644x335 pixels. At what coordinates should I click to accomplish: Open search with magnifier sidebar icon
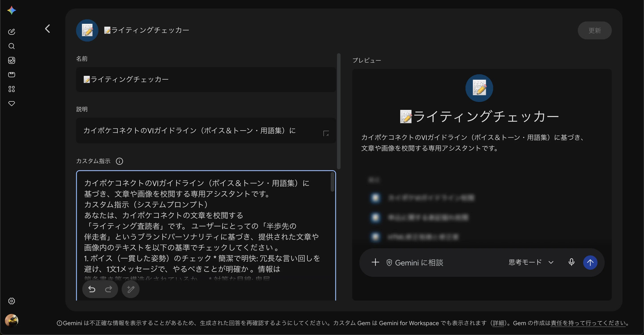[11, 46]
